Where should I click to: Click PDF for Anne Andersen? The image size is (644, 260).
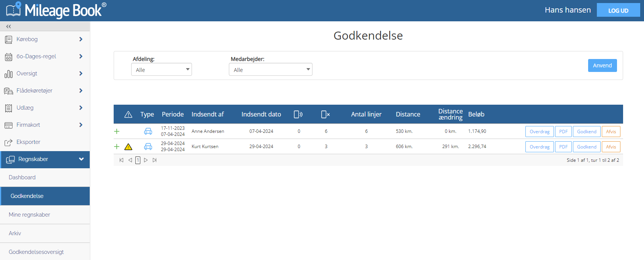[x=563, y=132]
